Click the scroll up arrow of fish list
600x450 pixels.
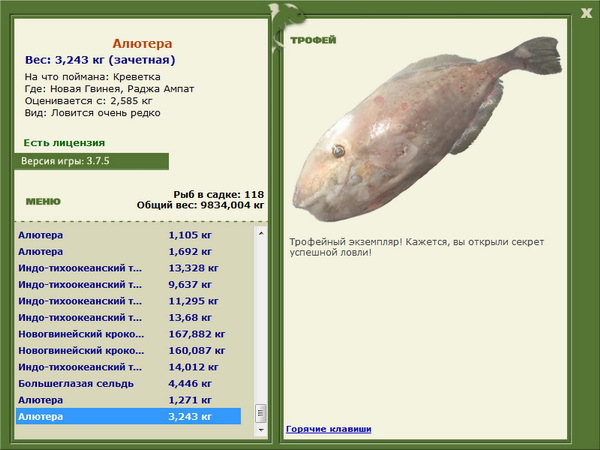point(261,233)
